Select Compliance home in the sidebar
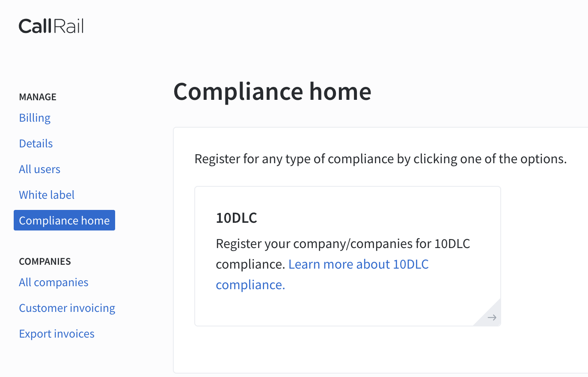The image size is (588, 377). (x=64, y=220)
